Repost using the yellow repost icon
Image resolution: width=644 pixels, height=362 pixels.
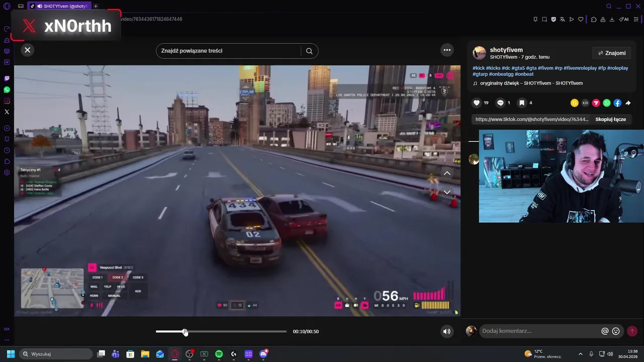tap(574, 103)
